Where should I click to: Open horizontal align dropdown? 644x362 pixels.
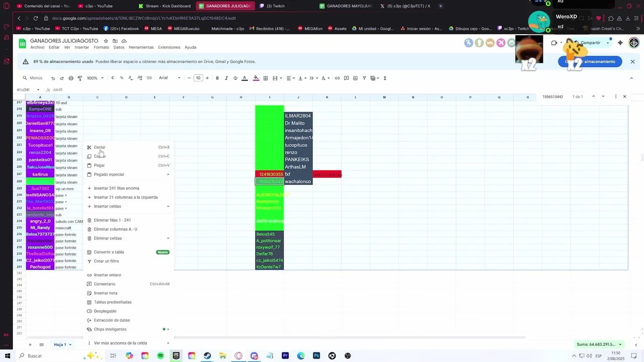(290, 78)
